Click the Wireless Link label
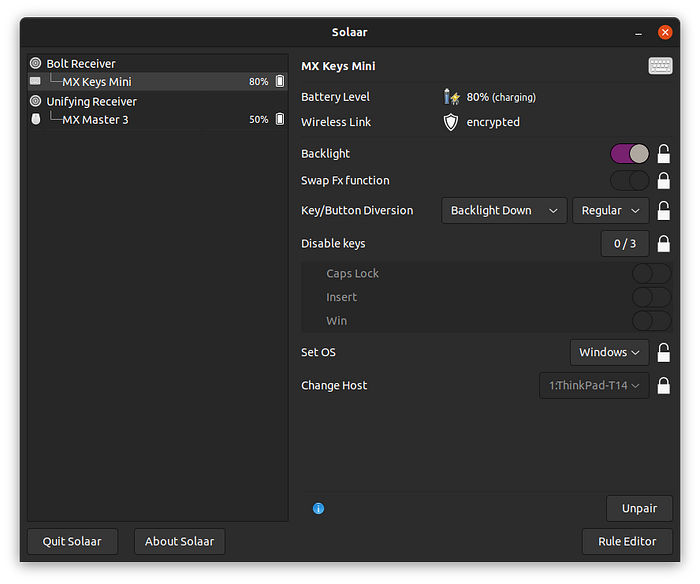Viewport: 700px width, 584px height. tap(336, 122)
